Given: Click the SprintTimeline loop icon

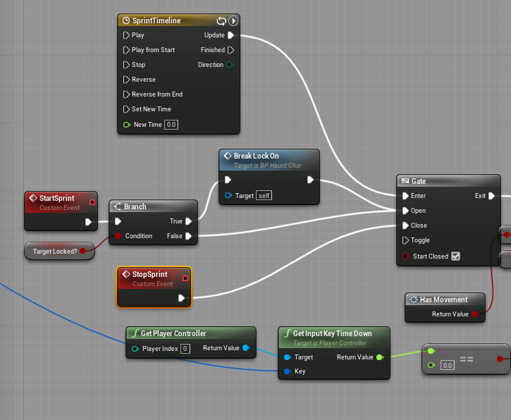Looking at the screenshot, I should 221,21.
